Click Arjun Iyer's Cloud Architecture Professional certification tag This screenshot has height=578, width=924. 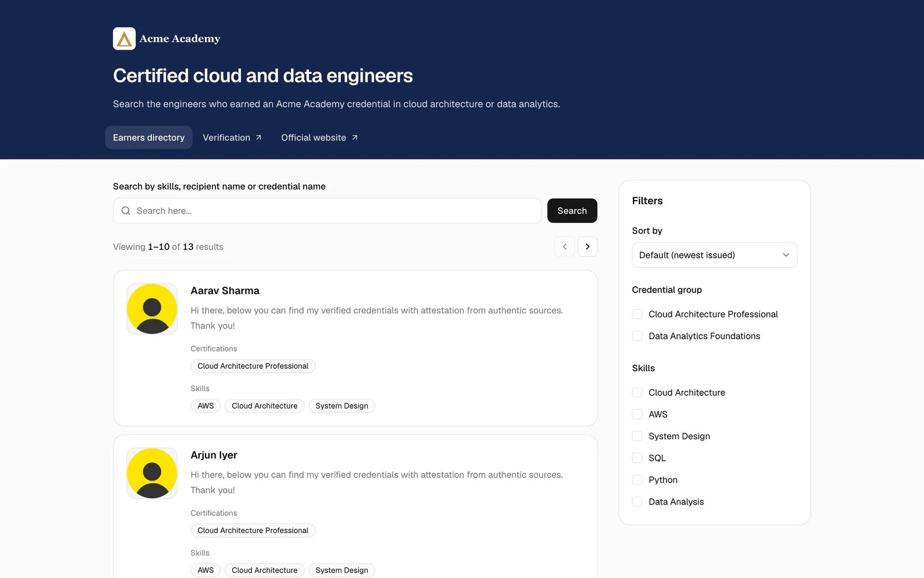pyautogui.click(x=253, y=531)
